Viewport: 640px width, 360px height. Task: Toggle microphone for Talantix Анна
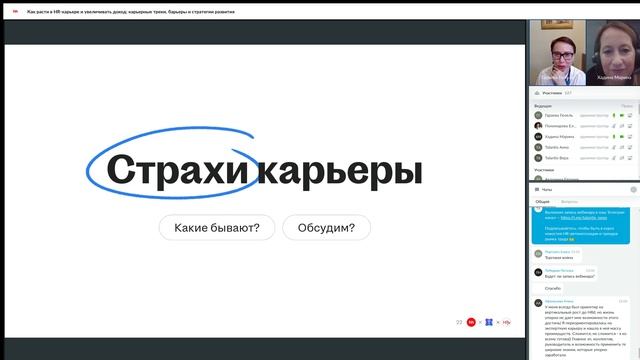614,147
